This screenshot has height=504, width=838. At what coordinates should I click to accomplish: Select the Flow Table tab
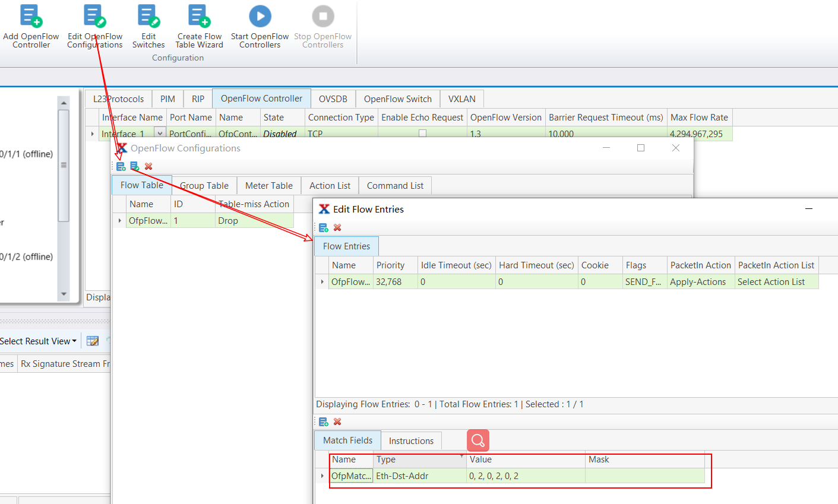(142, 185)
